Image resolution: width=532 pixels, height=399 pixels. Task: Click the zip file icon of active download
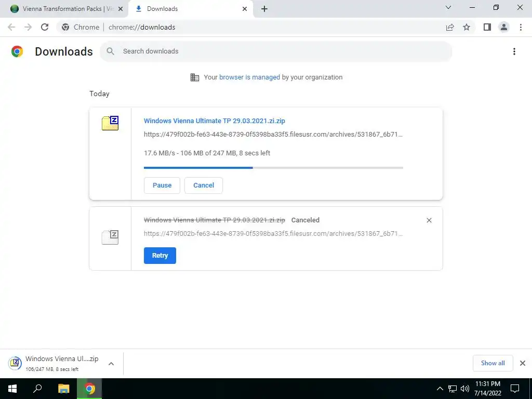pyautogui.click(x=110, y=123)
